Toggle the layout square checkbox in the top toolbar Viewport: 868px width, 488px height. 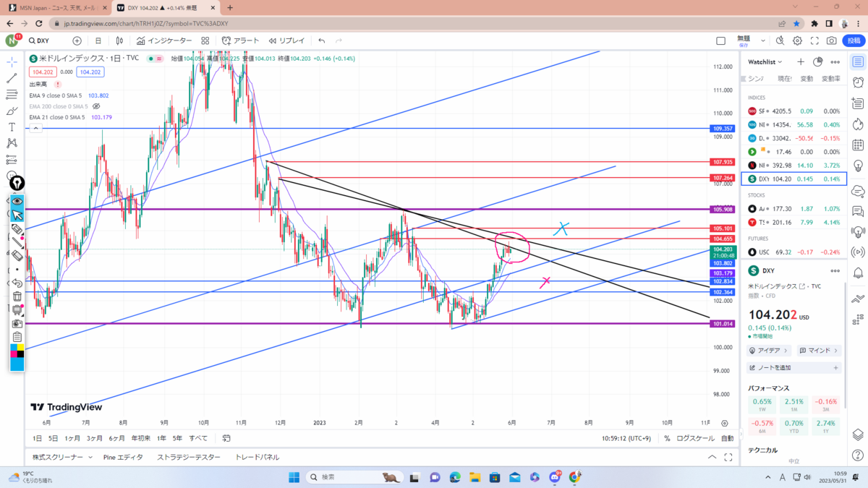point(720,40)
